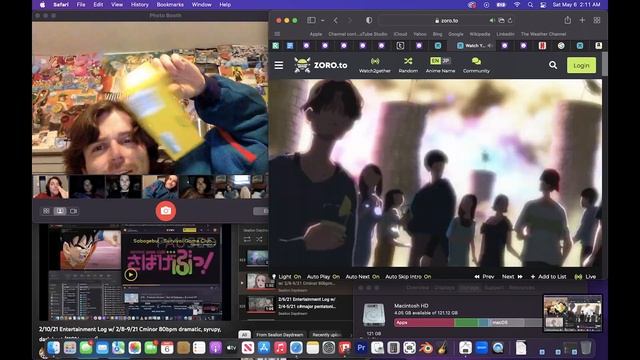The height and width of the screenshot is (360, 640).
Task: Open the iCloud favorites bookmark
Action: [400, 34]
